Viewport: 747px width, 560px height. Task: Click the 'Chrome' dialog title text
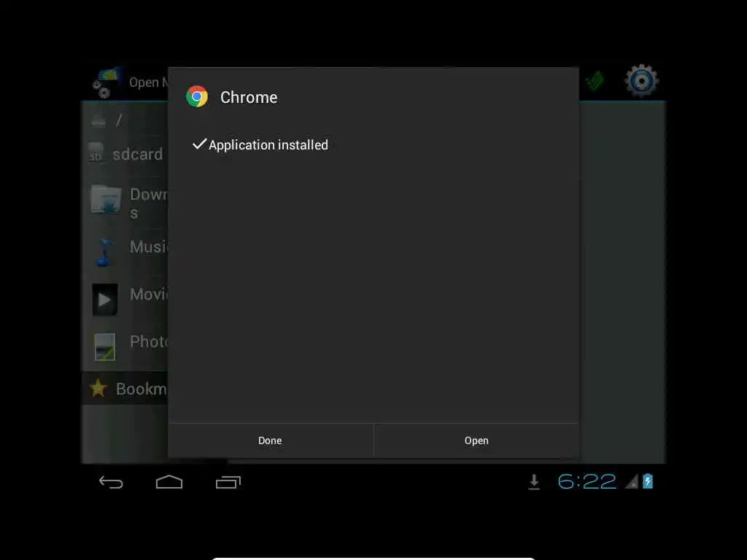tap(249, 97)
